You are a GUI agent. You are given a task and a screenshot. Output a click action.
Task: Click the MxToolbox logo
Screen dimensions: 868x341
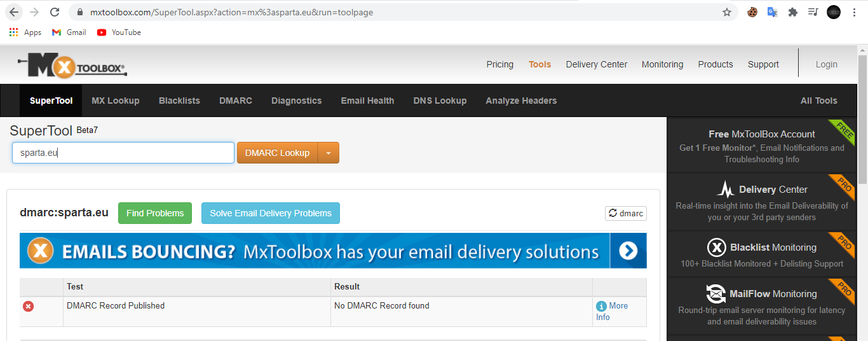[72, 65]
